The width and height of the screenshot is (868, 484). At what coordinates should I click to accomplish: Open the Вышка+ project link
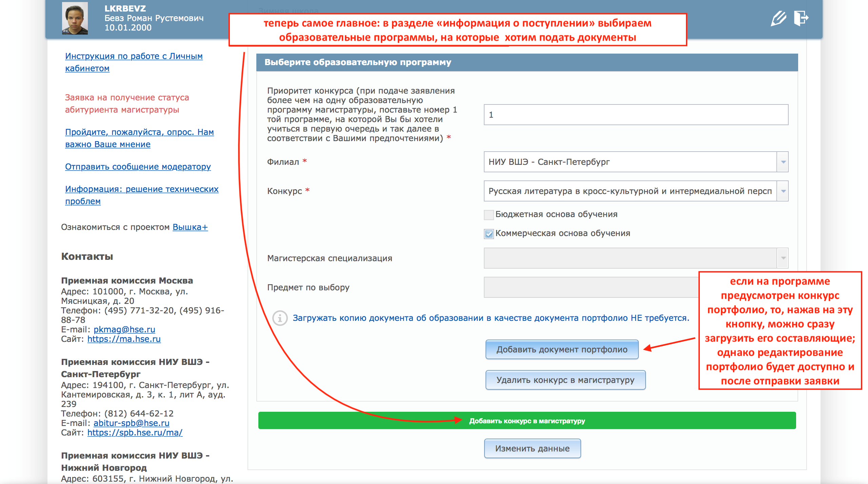190,227
